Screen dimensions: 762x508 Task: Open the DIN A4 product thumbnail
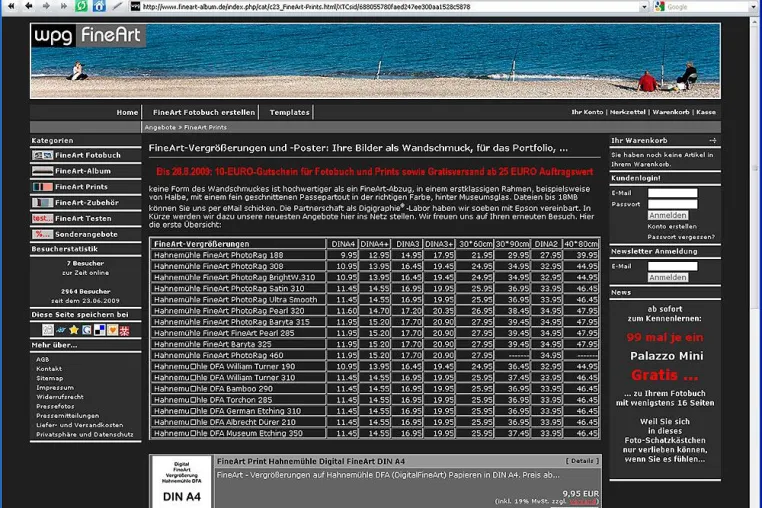point(182,482)
